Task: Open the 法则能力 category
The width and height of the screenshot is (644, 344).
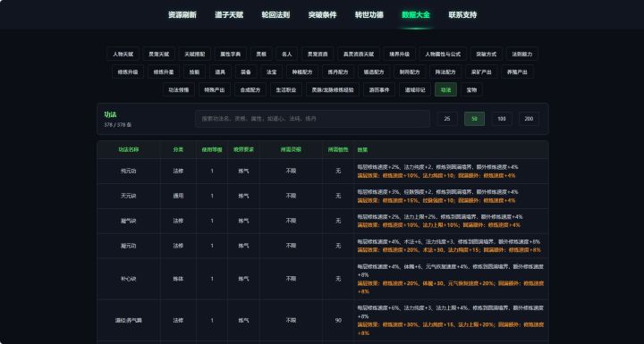Action: point(522,54)
